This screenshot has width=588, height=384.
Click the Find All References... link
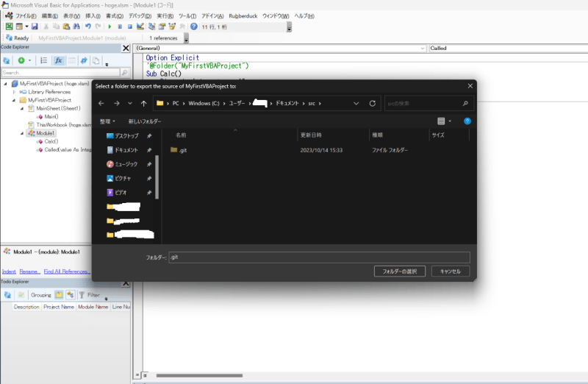[67, 271]
